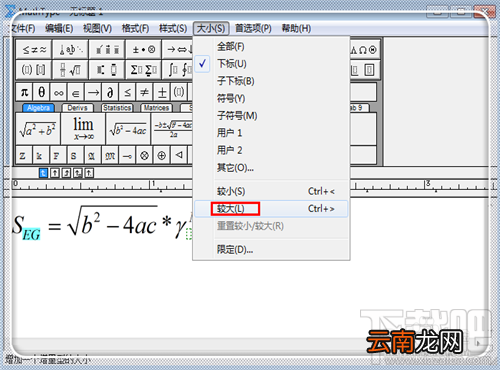500x370 pixels.
Task: Insert the ≤ symbol from small bar
Action: [x=127, y=92]
